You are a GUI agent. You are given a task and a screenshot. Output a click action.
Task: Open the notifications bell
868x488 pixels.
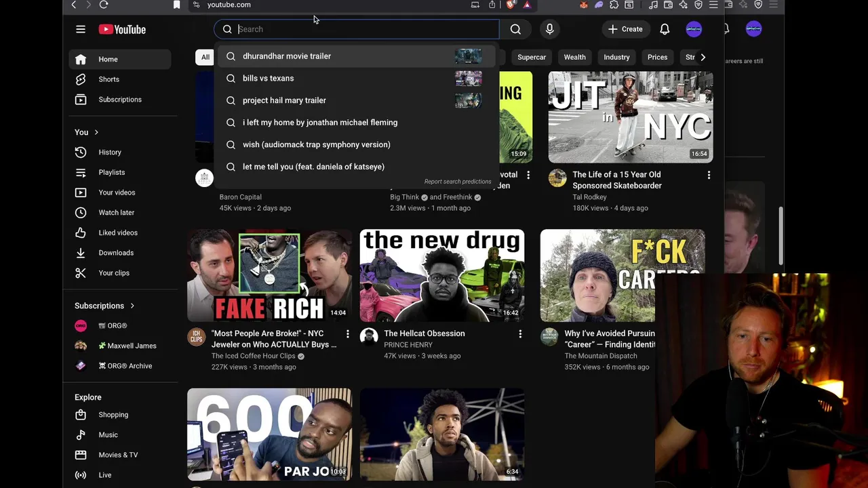click(665, 29)
